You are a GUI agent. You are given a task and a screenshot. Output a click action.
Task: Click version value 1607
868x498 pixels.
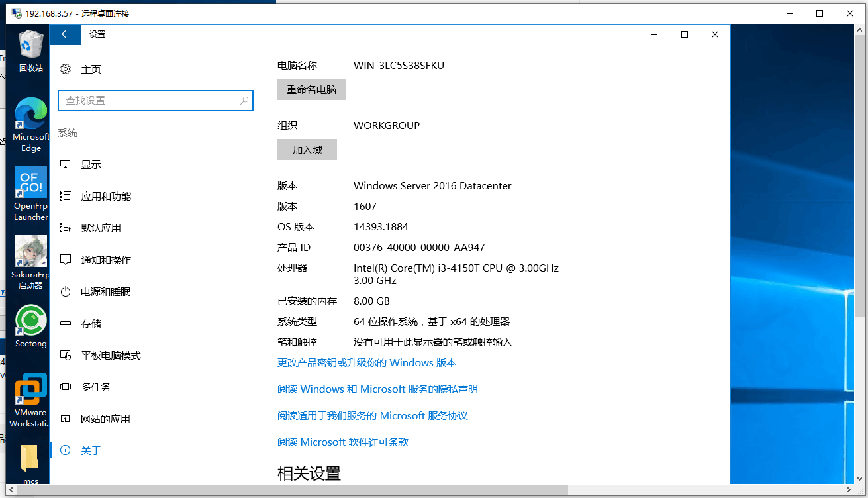click(365, 206)
